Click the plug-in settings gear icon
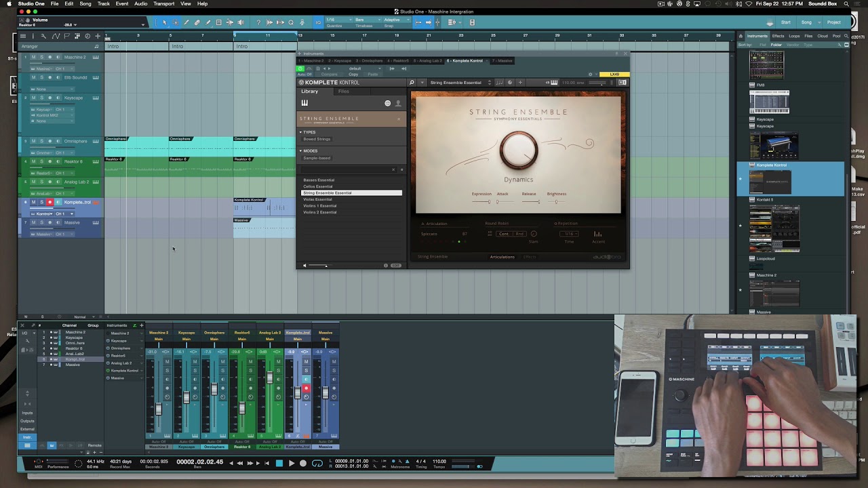868x488 pixels. (x=590, y=75)
